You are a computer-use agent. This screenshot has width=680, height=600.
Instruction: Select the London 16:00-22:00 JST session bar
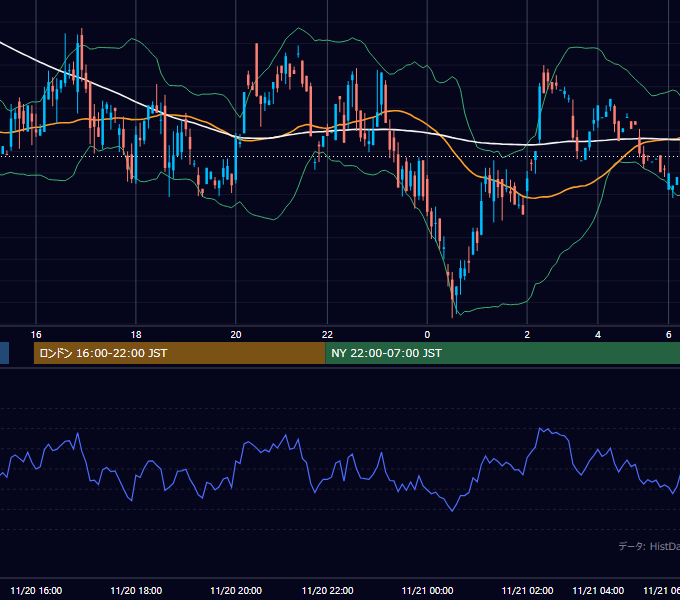[180, 353]
